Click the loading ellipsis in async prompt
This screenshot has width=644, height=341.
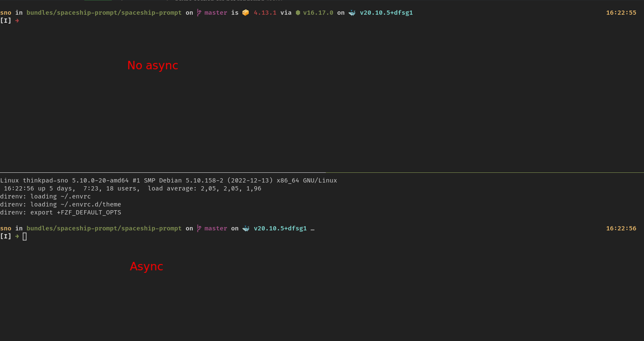tap(312, 228)
